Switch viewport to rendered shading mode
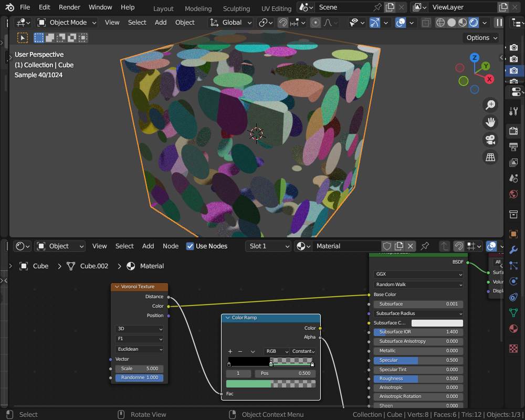The height and width of the screenshot is (420, 525). point(474,22)
